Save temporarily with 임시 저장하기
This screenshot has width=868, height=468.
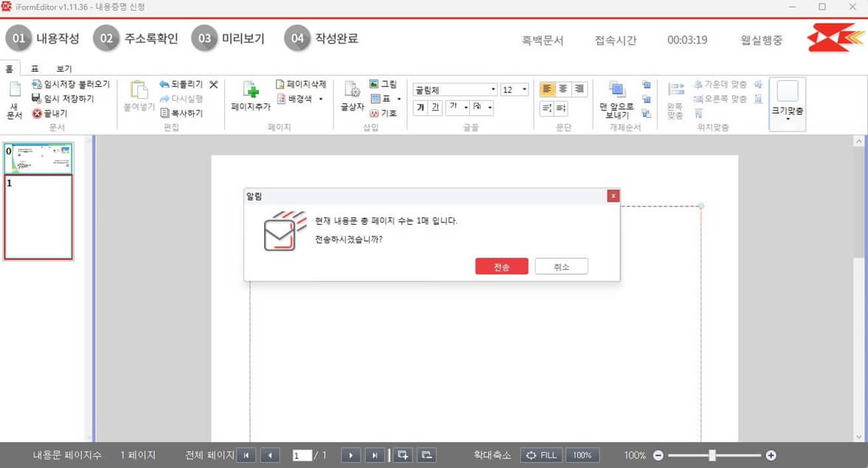pyautogui.click(x=63, y=99)
